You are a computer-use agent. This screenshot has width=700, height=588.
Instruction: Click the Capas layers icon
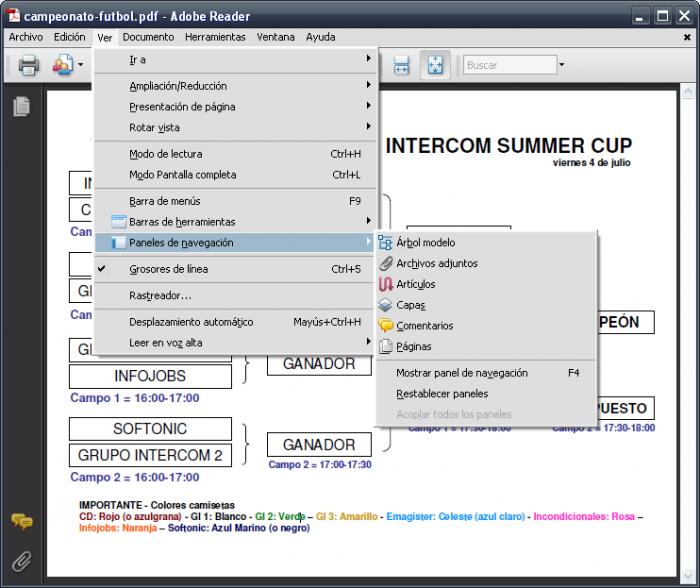pyautogui.click(x=385, y=305)
